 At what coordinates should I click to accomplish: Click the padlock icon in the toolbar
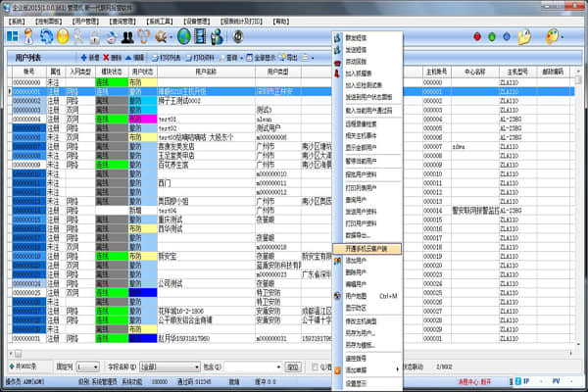94,37
